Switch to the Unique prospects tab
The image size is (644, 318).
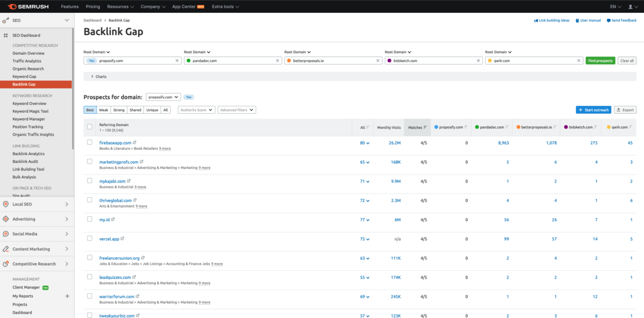(x=153, y=110)
